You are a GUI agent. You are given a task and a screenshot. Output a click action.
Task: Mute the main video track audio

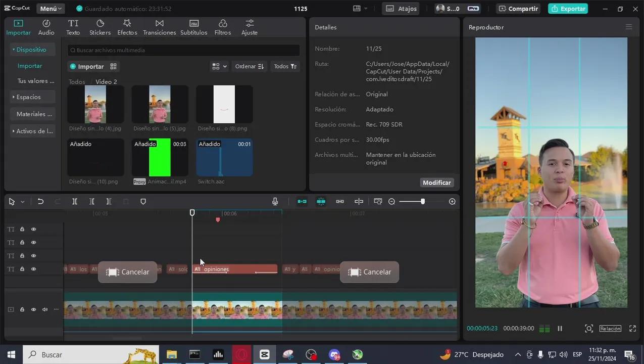45,309
